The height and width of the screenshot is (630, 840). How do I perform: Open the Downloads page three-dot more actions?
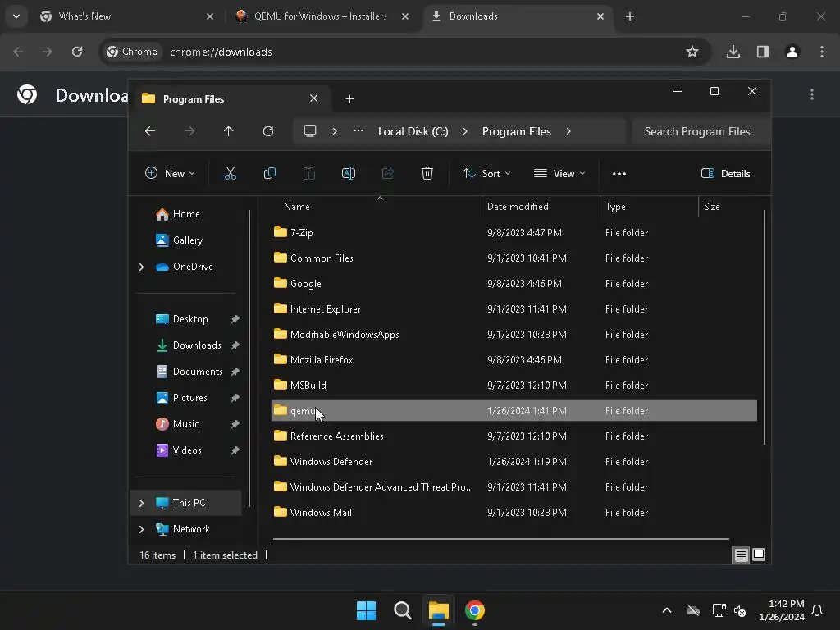click(812, 95)
